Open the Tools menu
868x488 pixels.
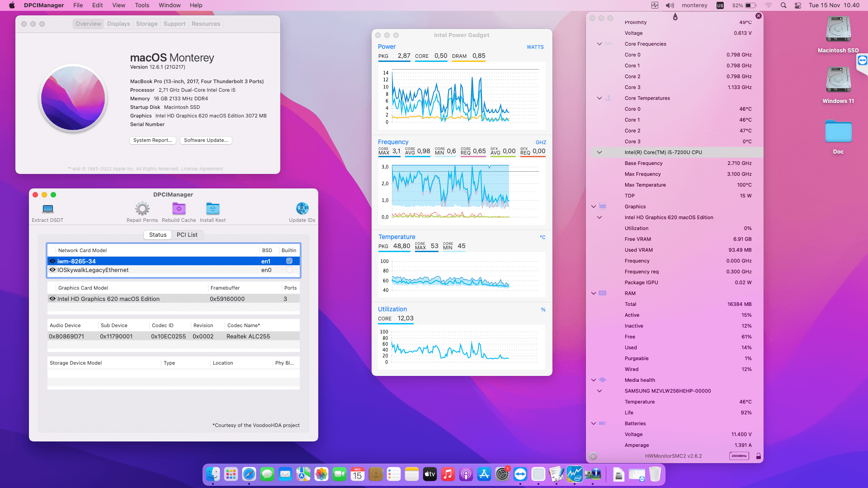coord(142,5)
